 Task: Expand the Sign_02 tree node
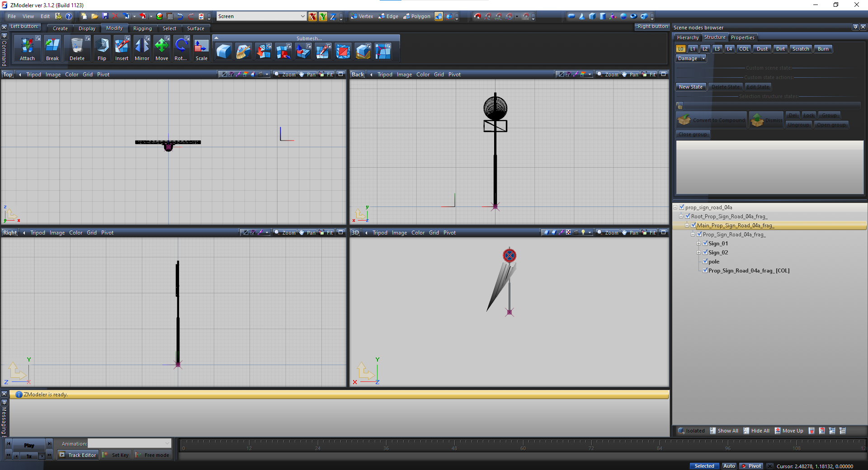pos(698,253)
